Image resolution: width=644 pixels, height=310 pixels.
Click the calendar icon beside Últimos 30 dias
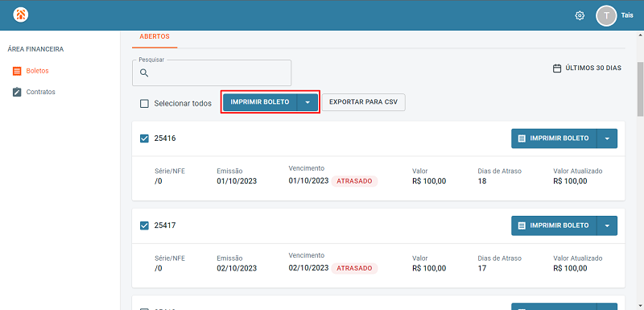click(557, 68)
